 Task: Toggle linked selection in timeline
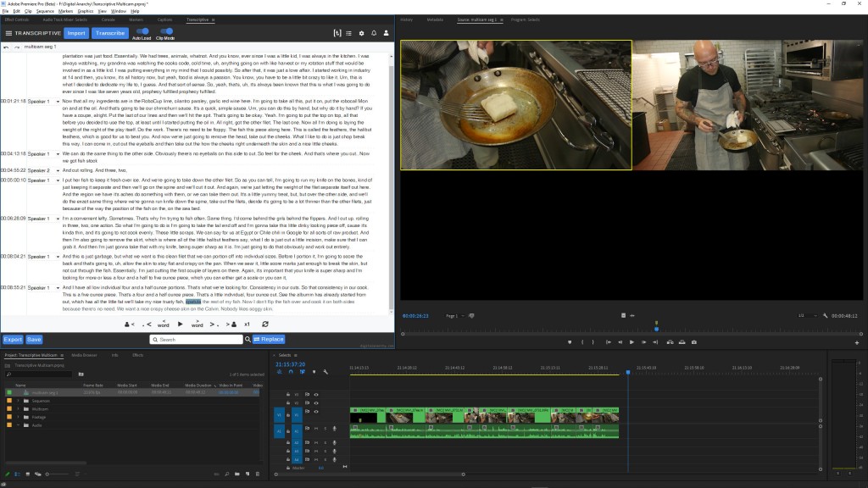pos(303,372)
